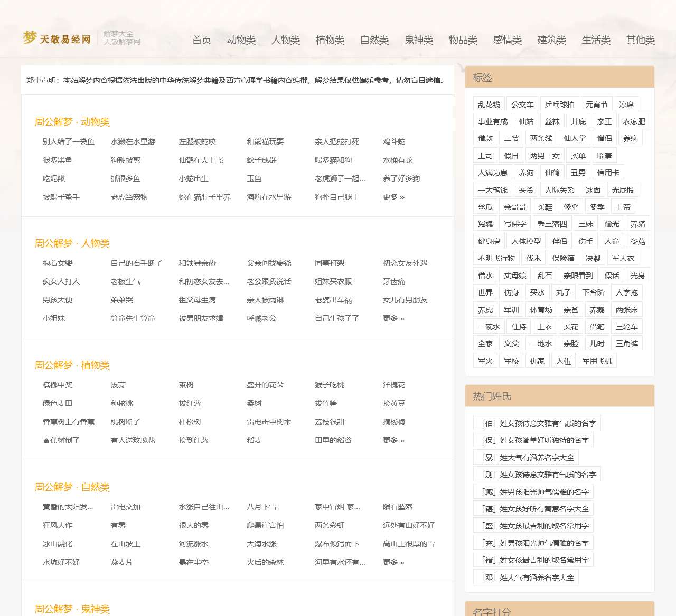676x616 pixels.
Task: Click the 火后的森林 link
Action: click(x=266, y=562)
